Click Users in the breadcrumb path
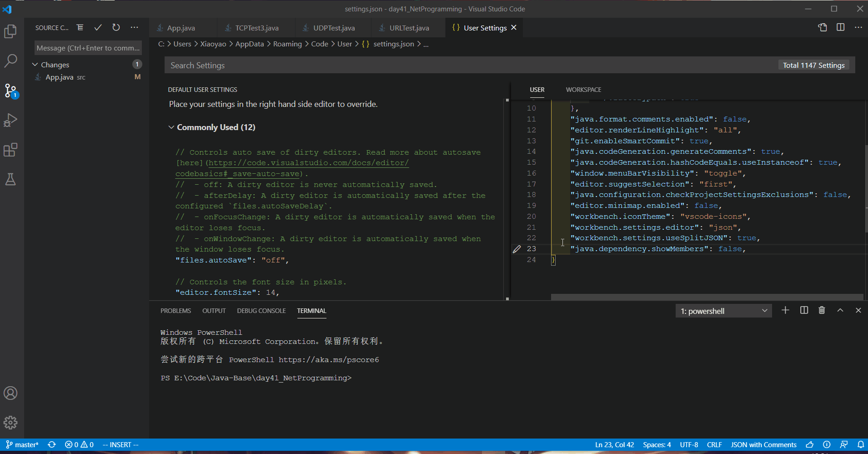 (x=182, y=44)
